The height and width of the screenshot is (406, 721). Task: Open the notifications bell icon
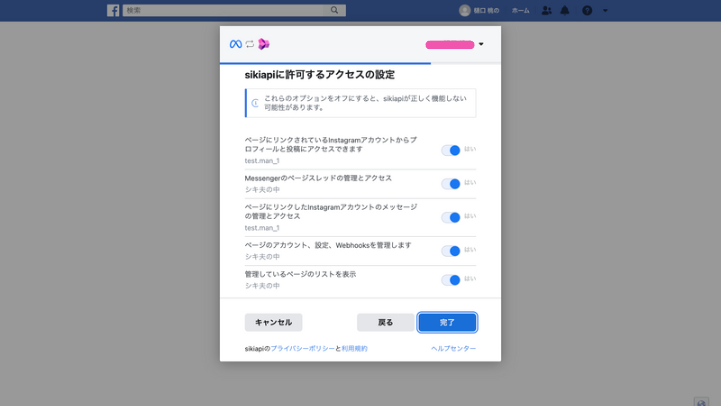coord(565,10)
